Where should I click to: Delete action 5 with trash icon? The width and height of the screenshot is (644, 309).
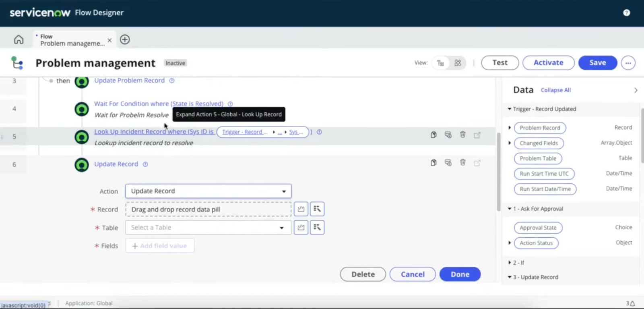click(463, 135)
